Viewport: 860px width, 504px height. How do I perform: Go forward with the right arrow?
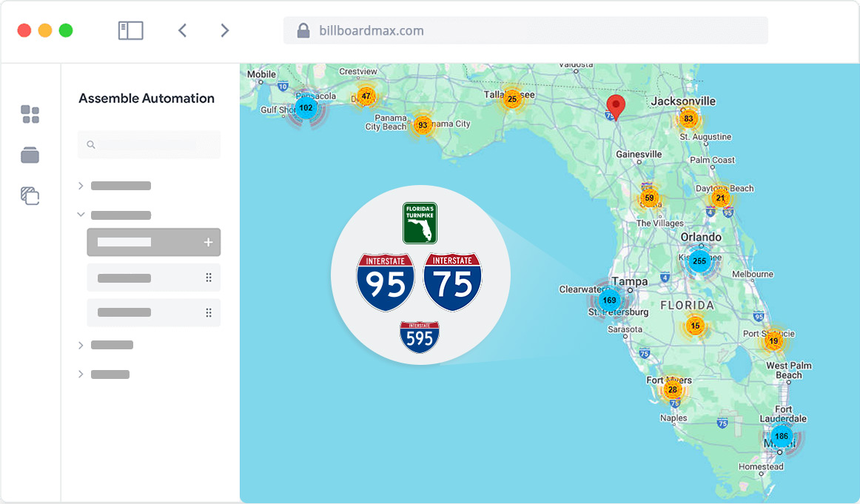click(224, 30)
